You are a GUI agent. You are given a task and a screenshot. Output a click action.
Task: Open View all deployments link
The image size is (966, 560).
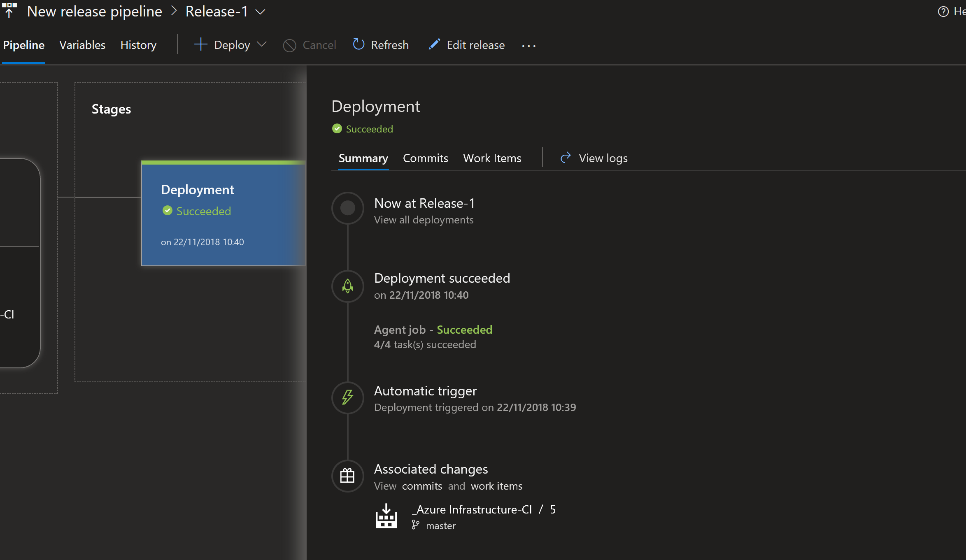click(424, 220)
